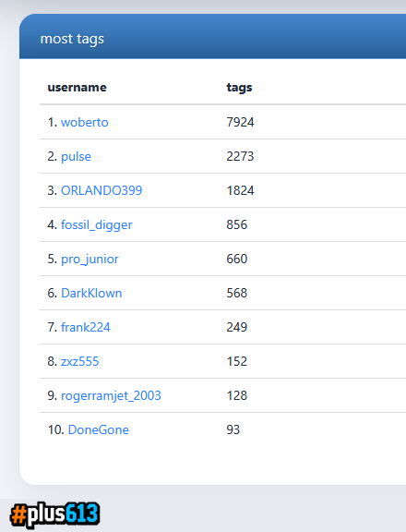Go to DarkKlown's profile
406x532 pixels.
click(91, 293)
